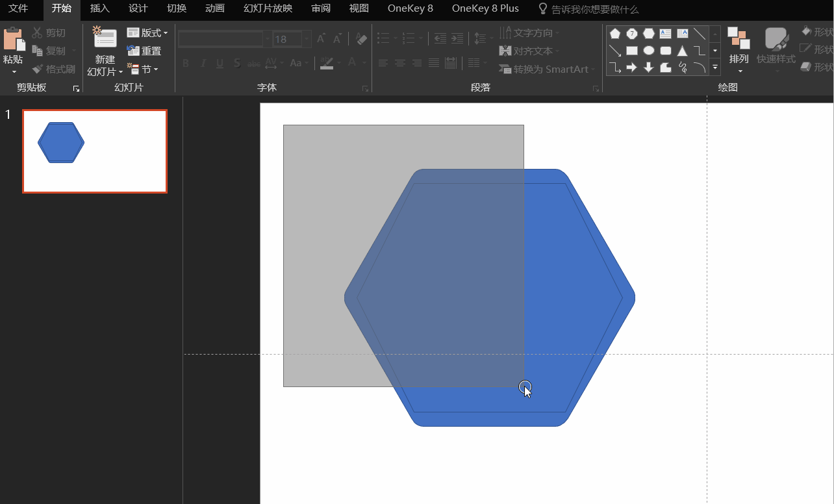Choose the curved arc shape
Image resolution: width=834 pixels, height=504 pixels.
point(700,68)
